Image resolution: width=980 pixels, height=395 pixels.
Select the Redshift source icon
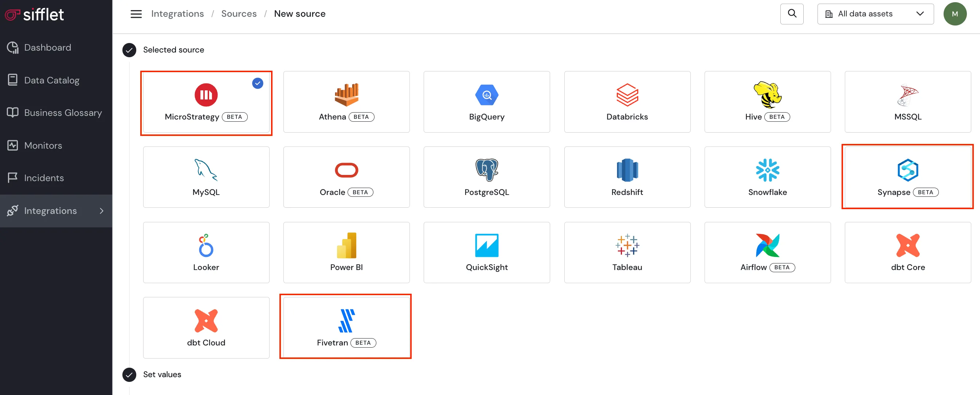(x=627, y=170)
